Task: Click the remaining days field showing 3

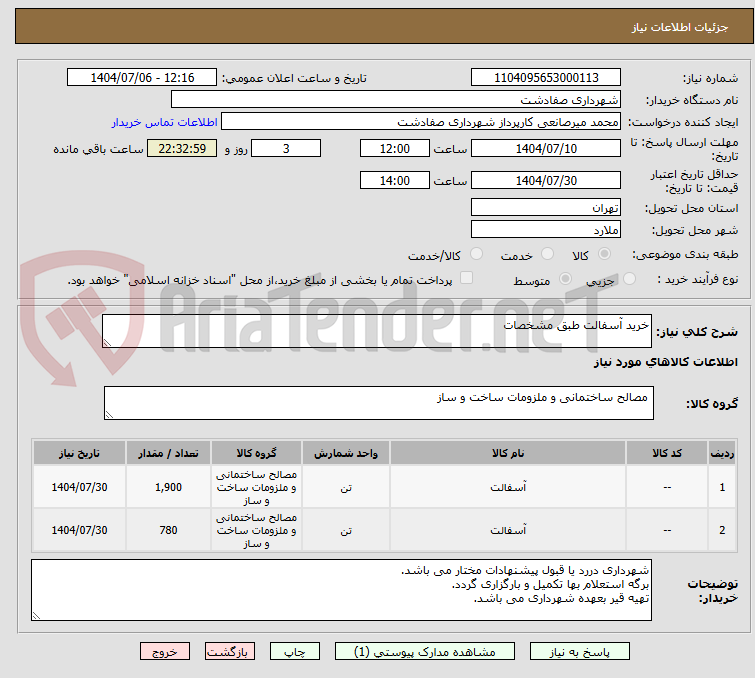Action: (286, 148)
